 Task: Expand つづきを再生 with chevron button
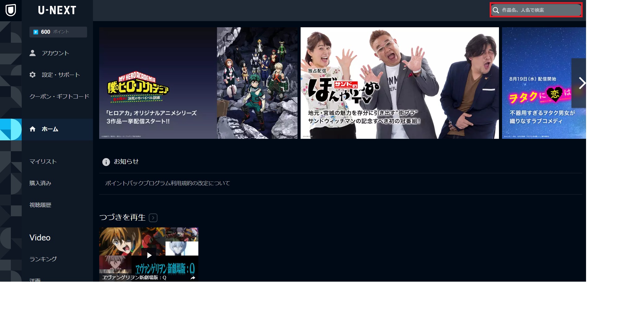click(x=153, y=218)
